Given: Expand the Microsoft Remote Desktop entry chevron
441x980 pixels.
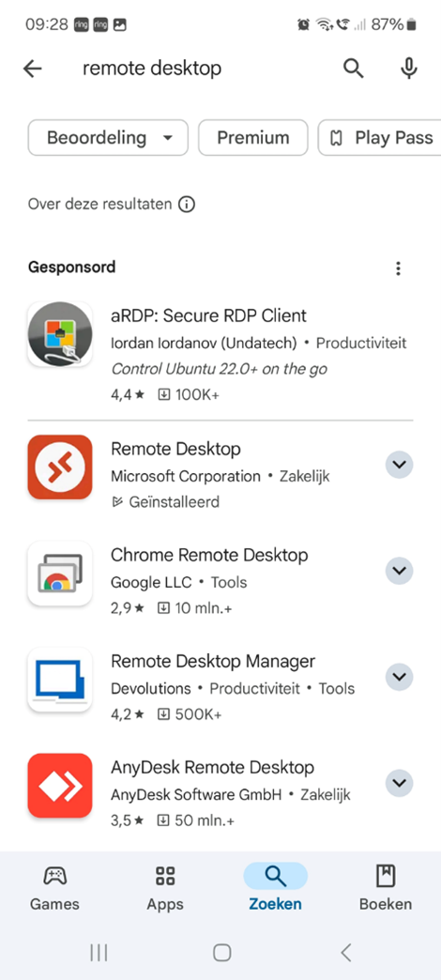Looking at the screenshot, I should [x=399, y=465].
